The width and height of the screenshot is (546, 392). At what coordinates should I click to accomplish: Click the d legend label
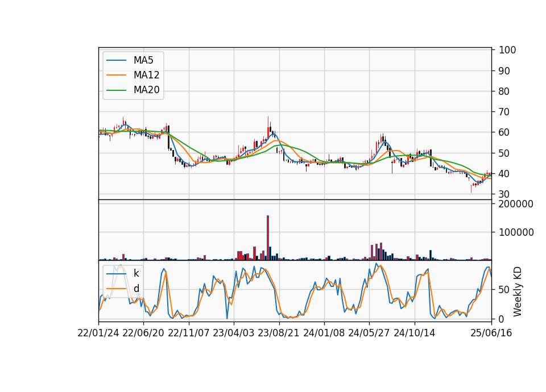136,289
